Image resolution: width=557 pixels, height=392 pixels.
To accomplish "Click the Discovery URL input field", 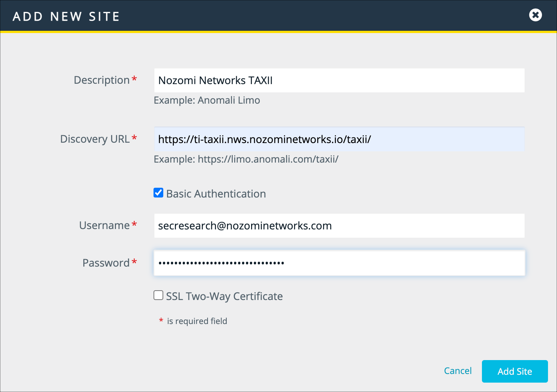I will pyautogui.click(x=339, y=139).
